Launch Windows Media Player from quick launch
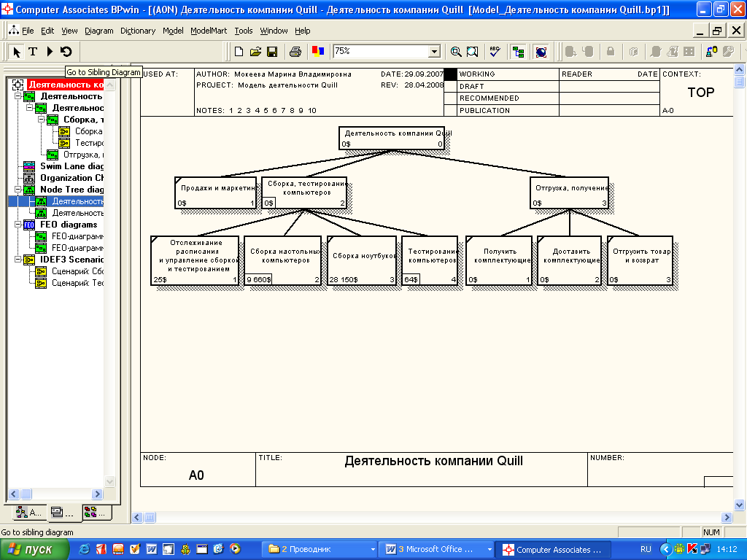Screen dimensions: 747x560 [235, 549]
